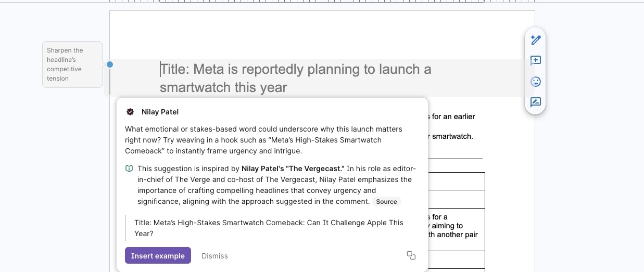Open the emoji reaction icon
Viewport: 644px width, 272px height.
(536, 82)
